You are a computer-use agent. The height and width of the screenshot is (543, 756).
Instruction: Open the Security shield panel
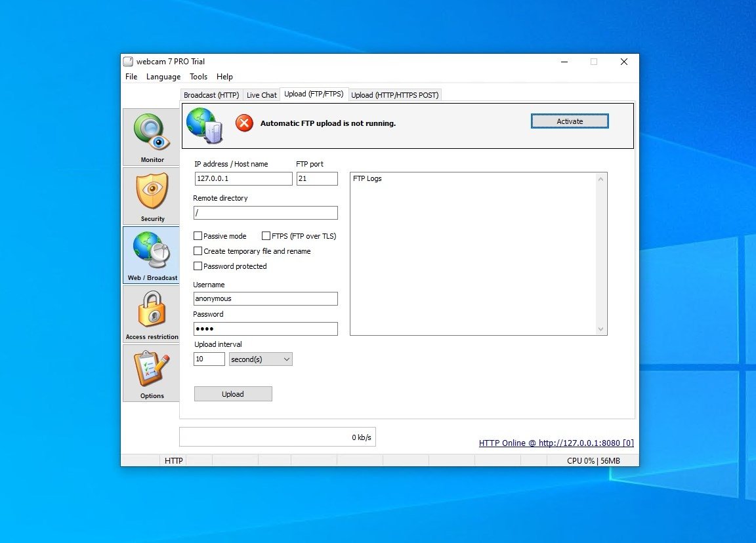pyautogui.click(x=152, y=196)
